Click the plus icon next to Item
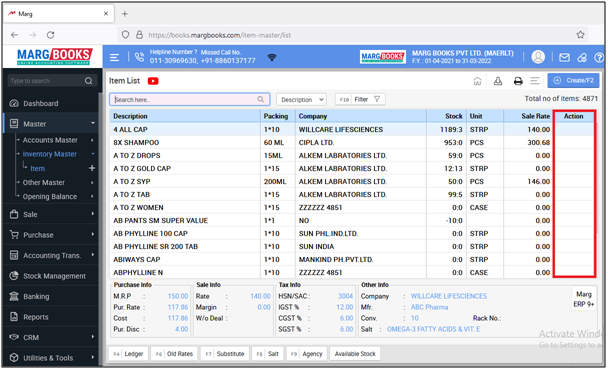Screen dimensions: 608x369 (92, 168)
